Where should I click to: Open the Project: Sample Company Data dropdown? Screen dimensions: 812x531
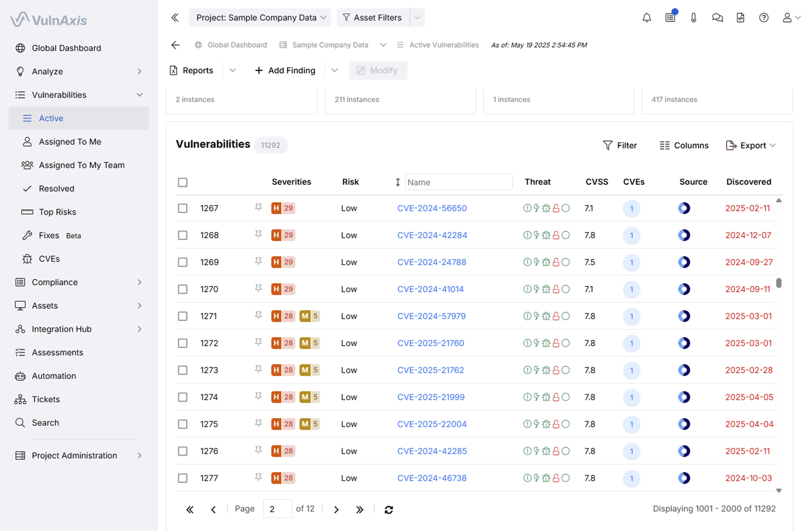click(260, 17)
